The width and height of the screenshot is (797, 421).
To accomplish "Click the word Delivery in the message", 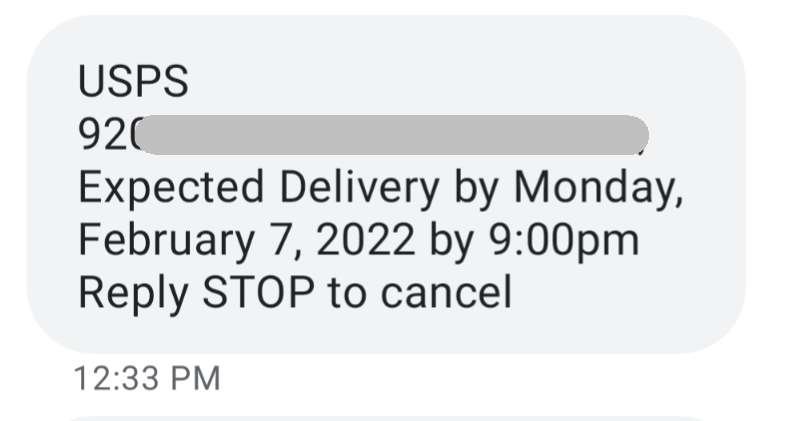I will click(359, 189).
